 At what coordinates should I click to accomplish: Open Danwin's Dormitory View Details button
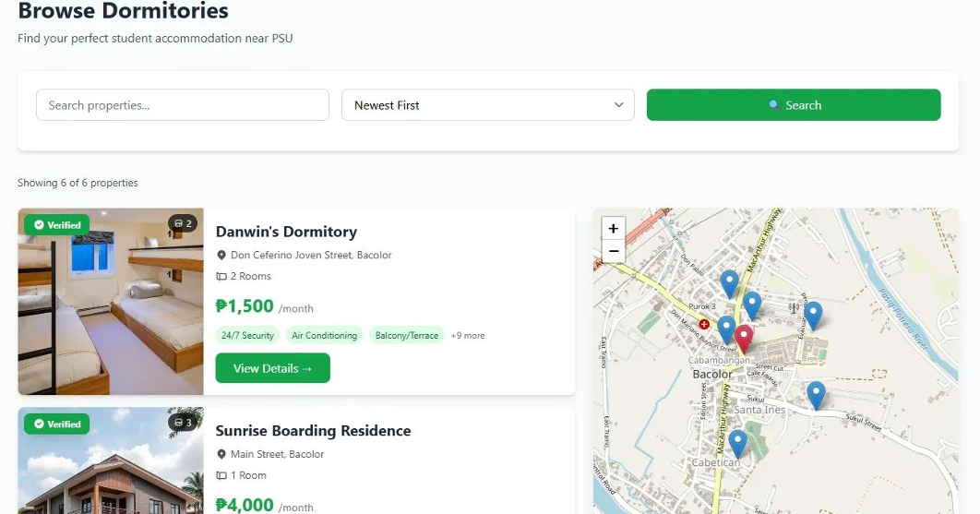point(272,368)
